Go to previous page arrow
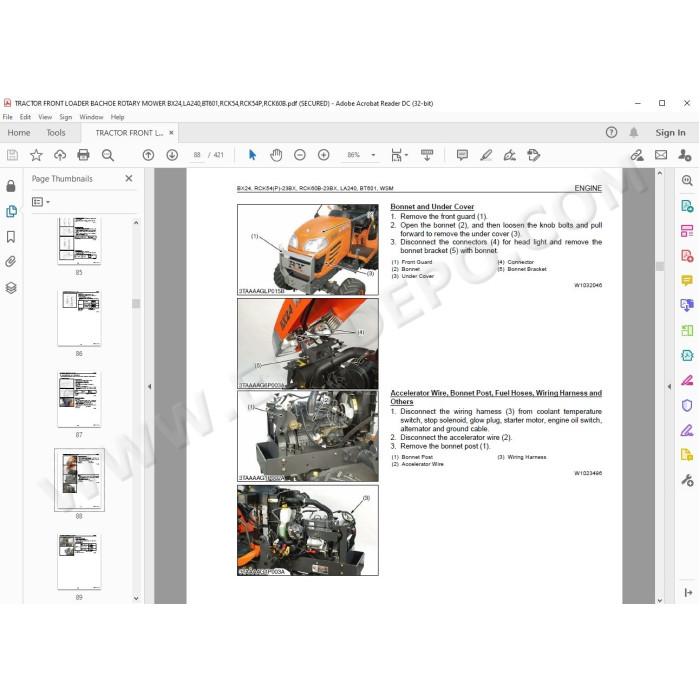Screen dimensions: 700x700 [x=148, y=155]
